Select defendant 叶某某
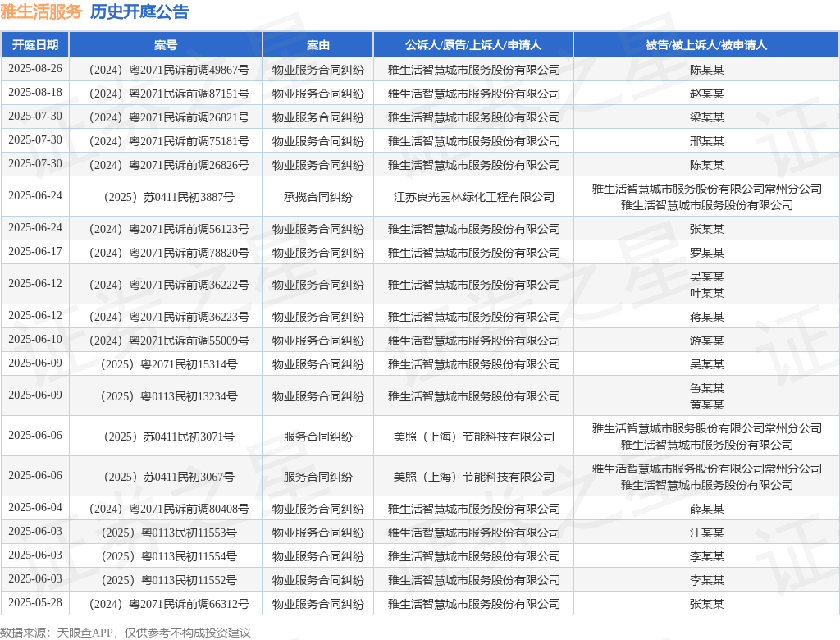Image resolution: width=840 pixels, height=640 pixels. pos(706,293)
